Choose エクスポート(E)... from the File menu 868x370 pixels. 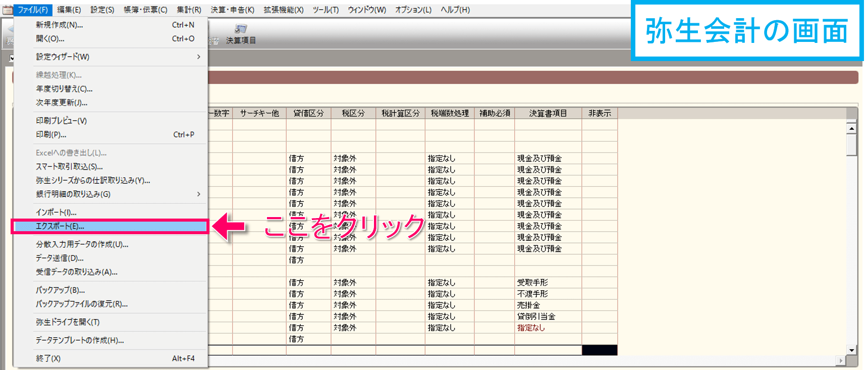[111, 226]
